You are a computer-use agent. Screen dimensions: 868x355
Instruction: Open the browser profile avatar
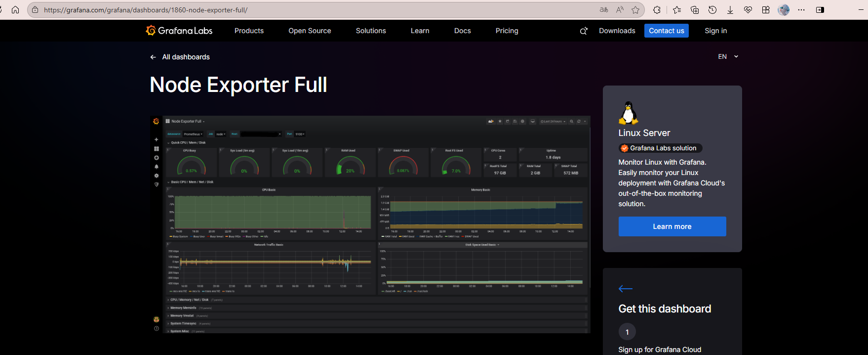coord(784,10)
